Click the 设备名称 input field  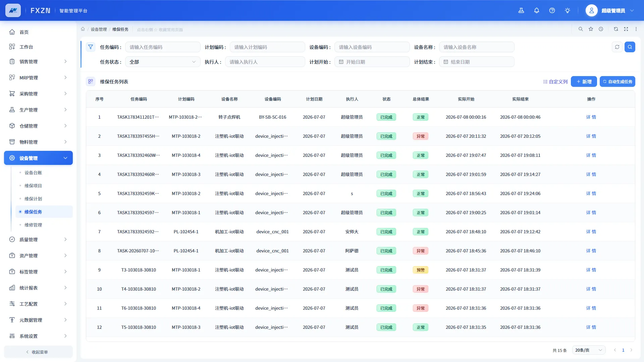477,47
